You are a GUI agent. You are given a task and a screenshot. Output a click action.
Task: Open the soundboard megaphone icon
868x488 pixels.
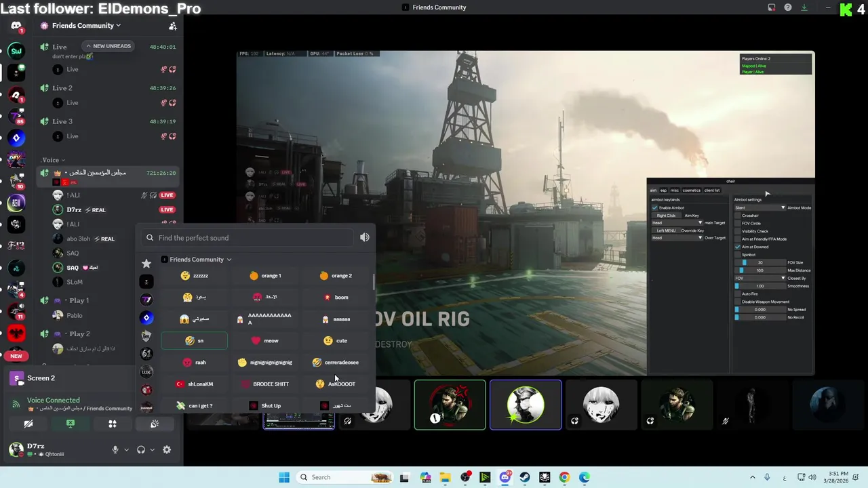[155, 424]
